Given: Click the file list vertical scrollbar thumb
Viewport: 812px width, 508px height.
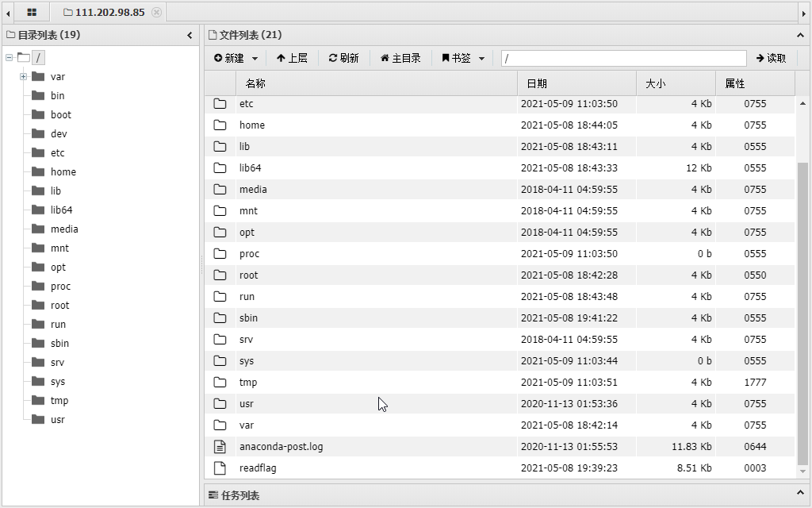Looking at the screenshot, I should [802, 314].
